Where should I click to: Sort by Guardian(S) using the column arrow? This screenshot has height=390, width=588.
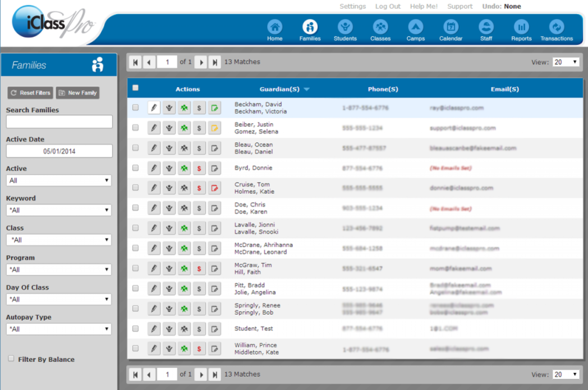pyautogui.click(x=307, y=89)
